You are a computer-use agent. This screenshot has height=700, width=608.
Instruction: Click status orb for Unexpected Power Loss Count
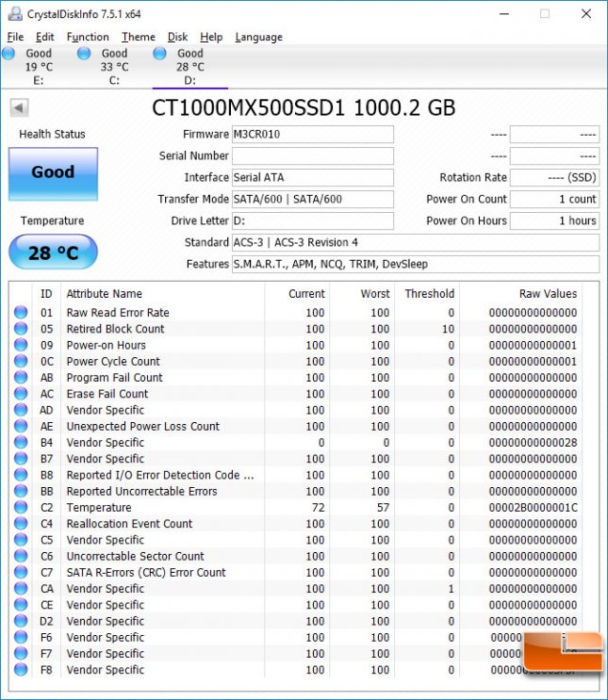point(21,426)
